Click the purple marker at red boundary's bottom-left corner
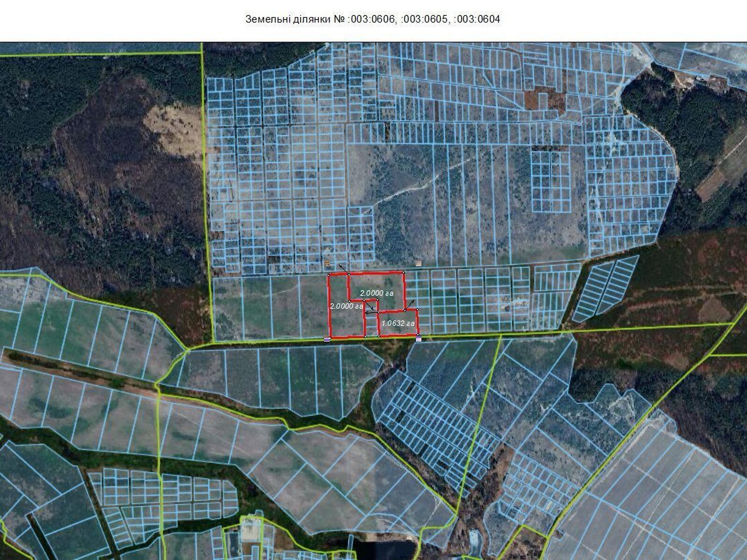Screen dimensions: 747x560 (x=328, y=339)
